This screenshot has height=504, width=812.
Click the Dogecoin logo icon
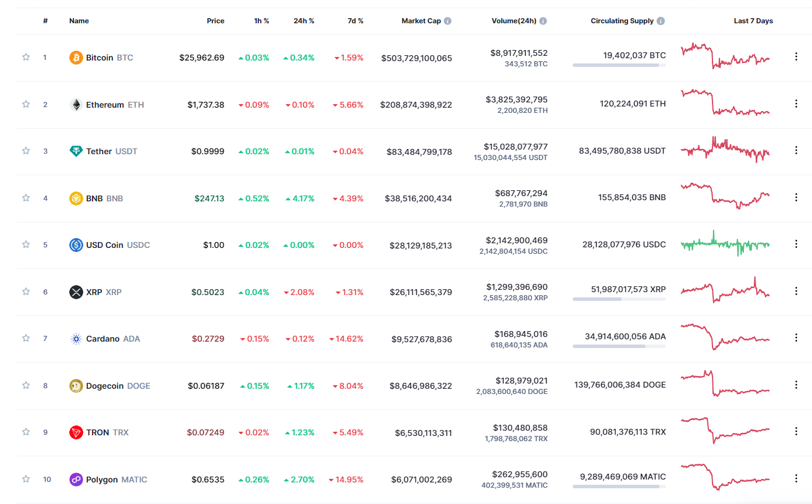[76, 385]
